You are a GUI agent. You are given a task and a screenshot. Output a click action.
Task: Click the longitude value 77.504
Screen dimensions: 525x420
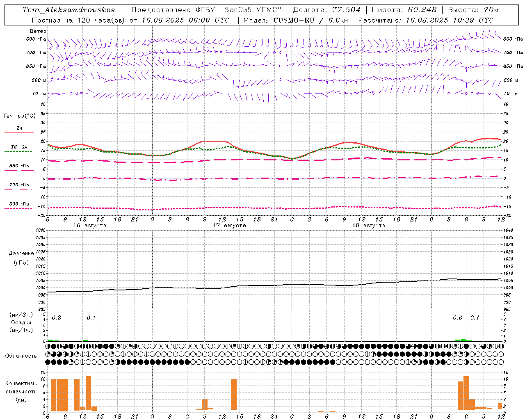point(347,10)
